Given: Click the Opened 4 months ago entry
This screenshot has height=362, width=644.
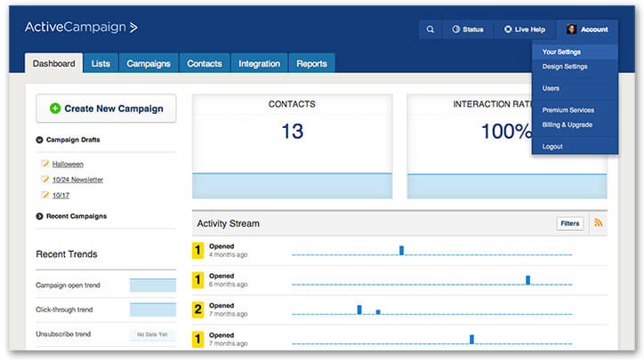Looking at the screenshot, I should (228, 250).
